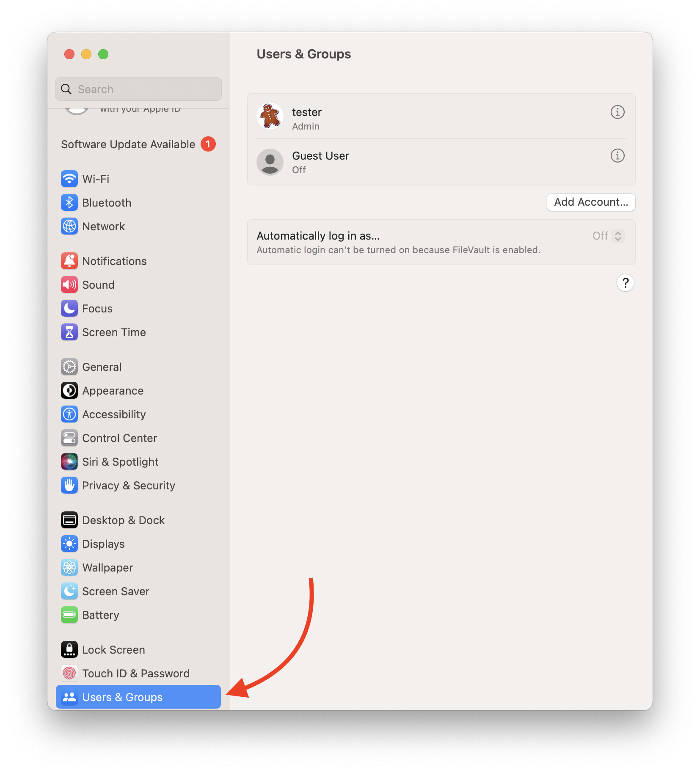Image resolution: width=700 pixels, height=773 pixels.
Task: Select the Accessibility icon
Action: point(69,414)
